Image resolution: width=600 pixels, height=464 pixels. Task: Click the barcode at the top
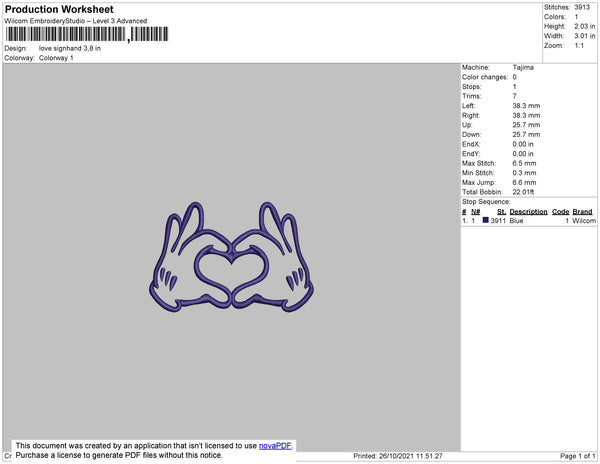click(87, 34)
